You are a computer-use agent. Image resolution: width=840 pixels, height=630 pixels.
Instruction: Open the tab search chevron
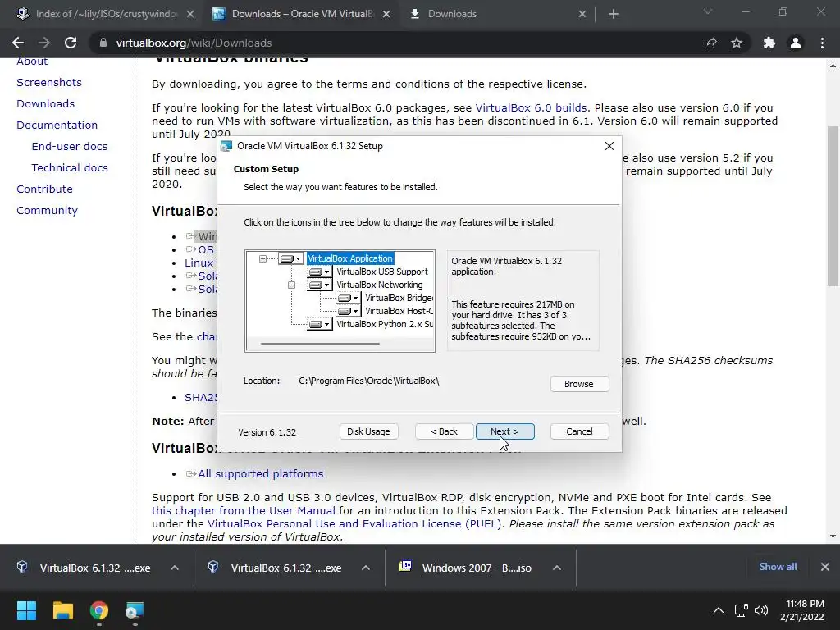click(708, 11)
